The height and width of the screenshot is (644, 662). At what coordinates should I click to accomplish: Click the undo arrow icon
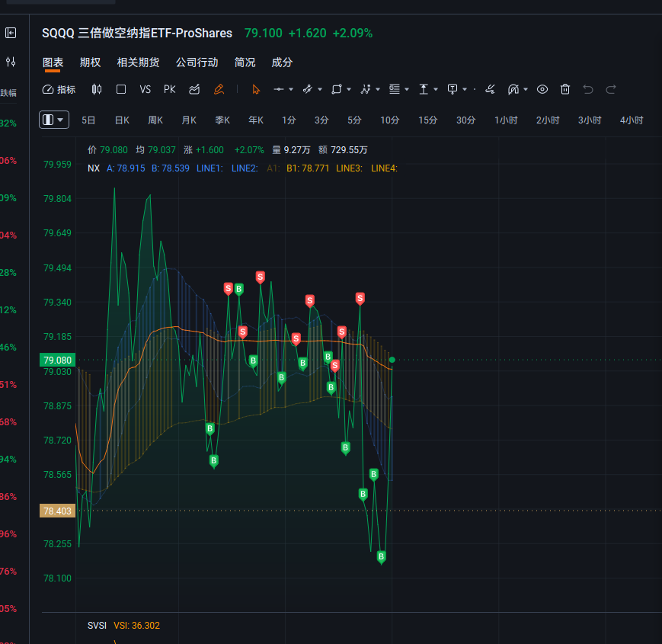coord(588,89)
